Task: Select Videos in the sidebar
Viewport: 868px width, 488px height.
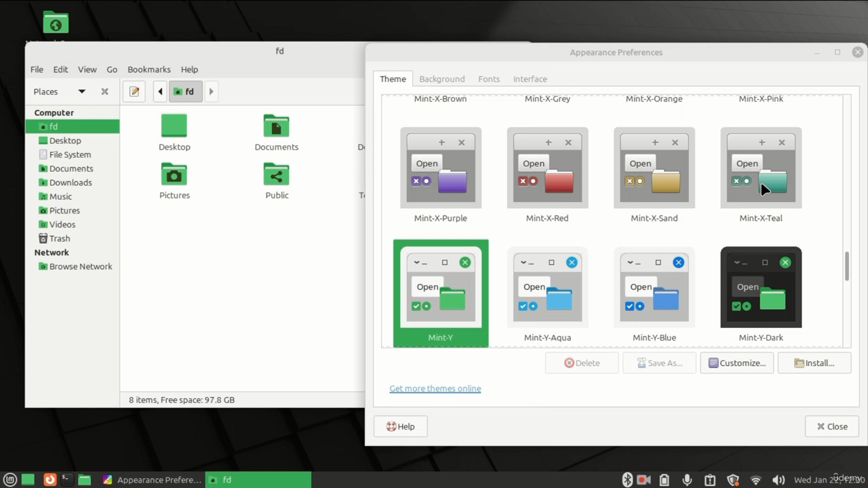Action: coord(73,224)
